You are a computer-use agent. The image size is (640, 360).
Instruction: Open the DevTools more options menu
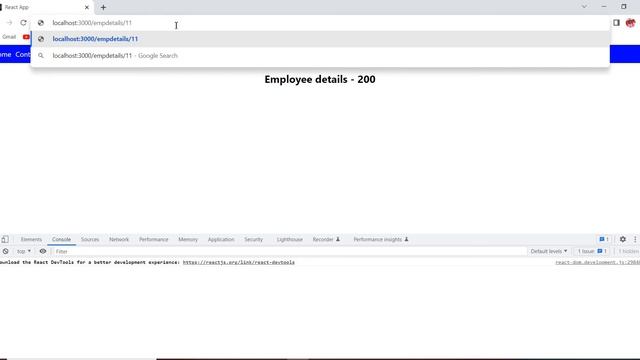[x=635, y=240]
